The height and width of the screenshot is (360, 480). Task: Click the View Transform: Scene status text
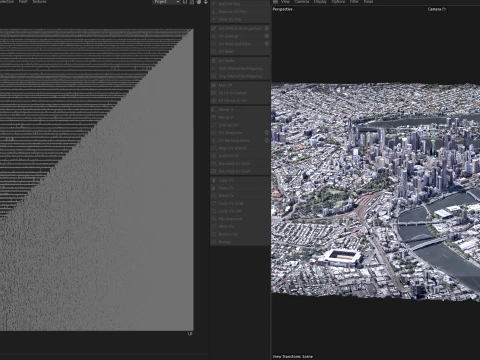pos(293,357)
